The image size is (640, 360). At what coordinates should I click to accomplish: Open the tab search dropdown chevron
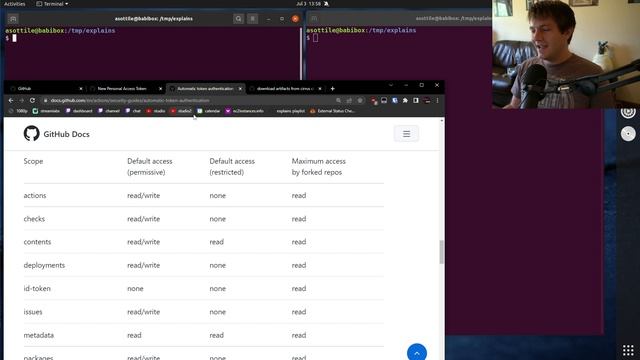[x=391, y=85]
